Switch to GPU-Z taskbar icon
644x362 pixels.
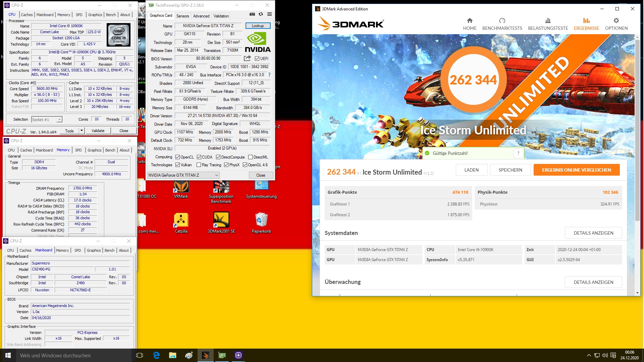(x=222, y=355)
